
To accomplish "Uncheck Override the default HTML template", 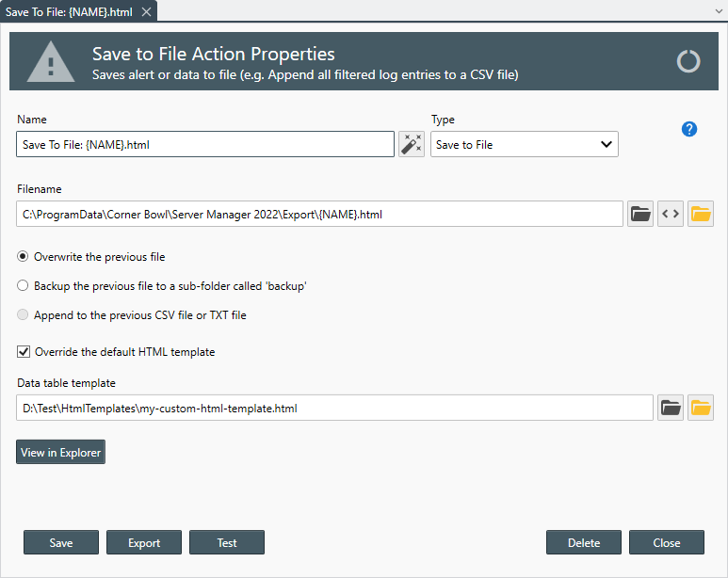I will click(x=24, y=352).
